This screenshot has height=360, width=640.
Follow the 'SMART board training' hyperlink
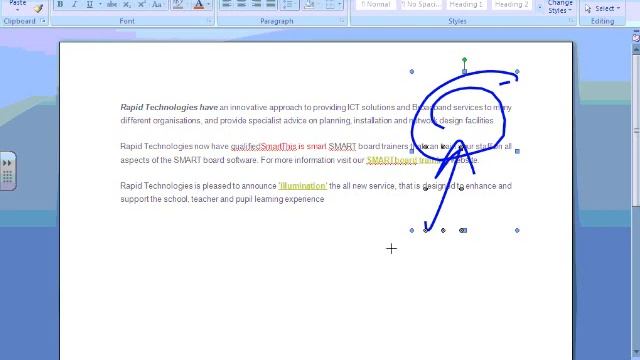pyautogui.click(x=403, y=160)
